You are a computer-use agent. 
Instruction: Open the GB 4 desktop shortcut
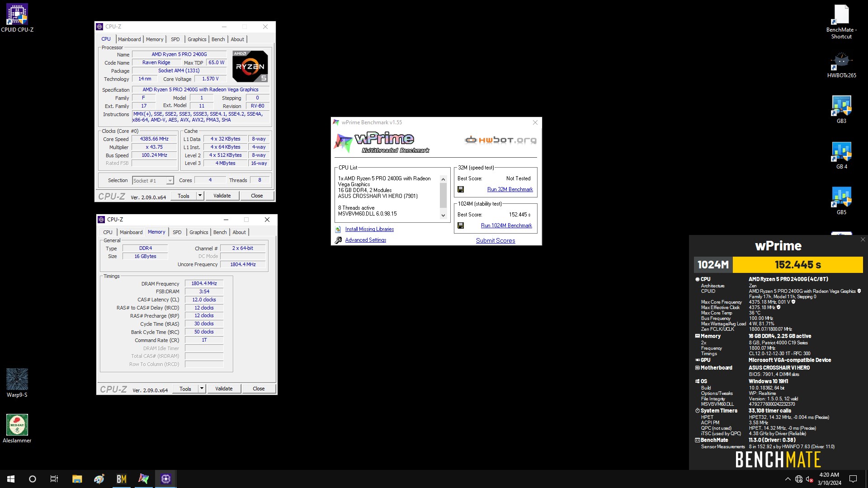(841, 155)
